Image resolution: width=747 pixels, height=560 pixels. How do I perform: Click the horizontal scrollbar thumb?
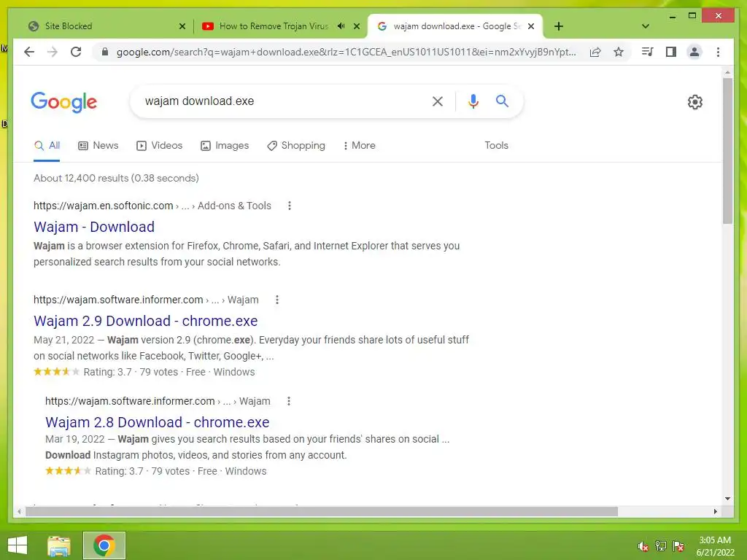[322, 511]
